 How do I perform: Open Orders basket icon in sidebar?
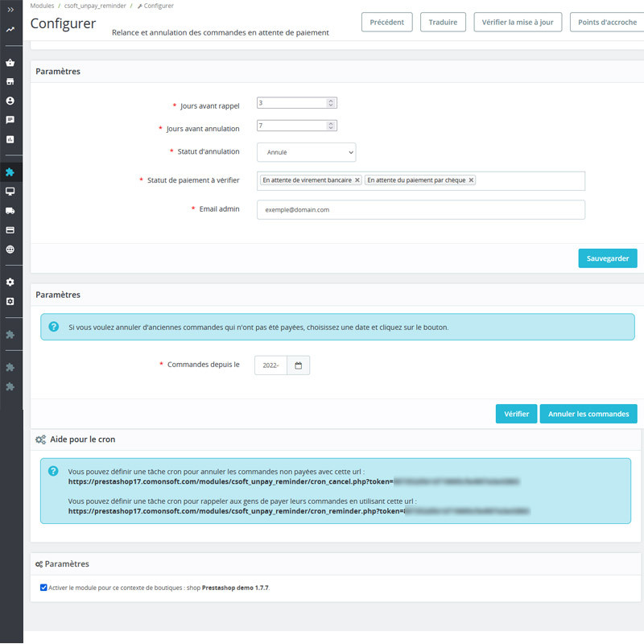(10, 63)
